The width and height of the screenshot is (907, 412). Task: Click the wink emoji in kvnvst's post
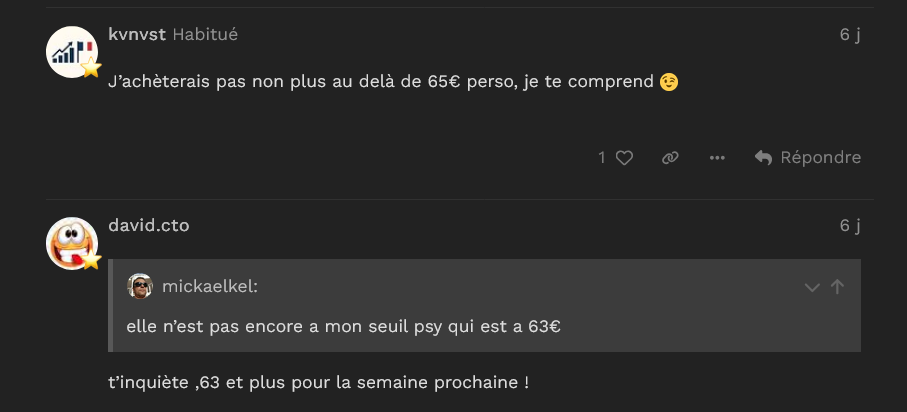669,81
